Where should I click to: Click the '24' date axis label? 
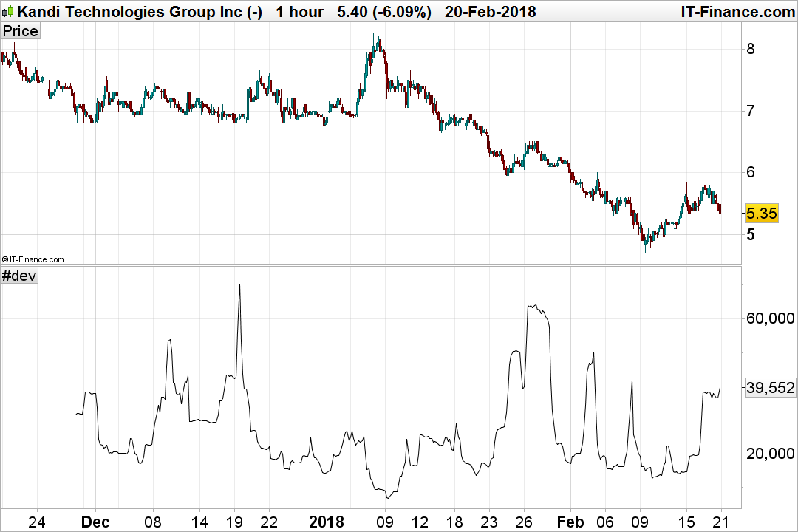pos(37,522)
